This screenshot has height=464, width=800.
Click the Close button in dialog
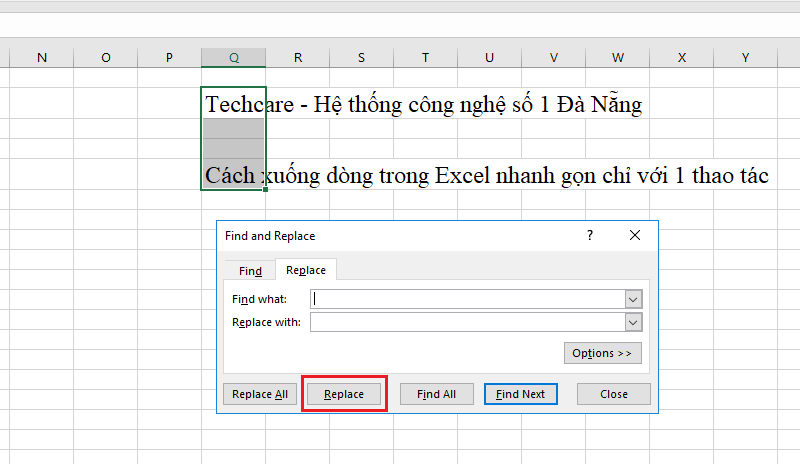coord(614,394)
